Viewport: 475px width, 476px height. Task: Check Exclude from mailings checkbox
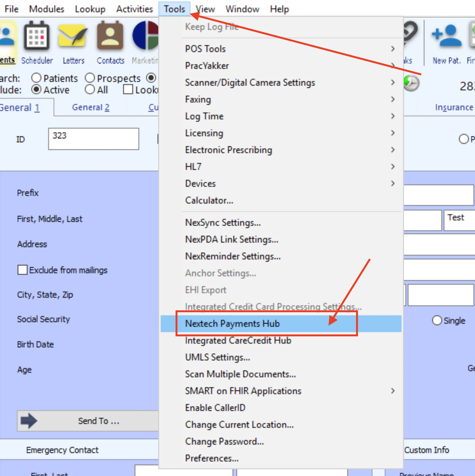tap(23, 270)
